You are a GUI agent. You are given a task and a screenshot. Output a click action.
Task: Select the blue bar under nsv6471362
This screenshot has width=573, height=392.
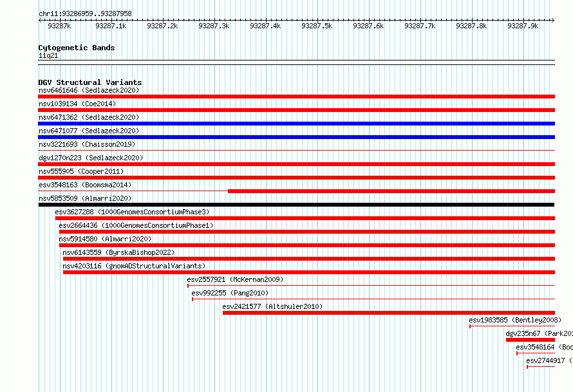pyautogui.click(x=296, y=124)
